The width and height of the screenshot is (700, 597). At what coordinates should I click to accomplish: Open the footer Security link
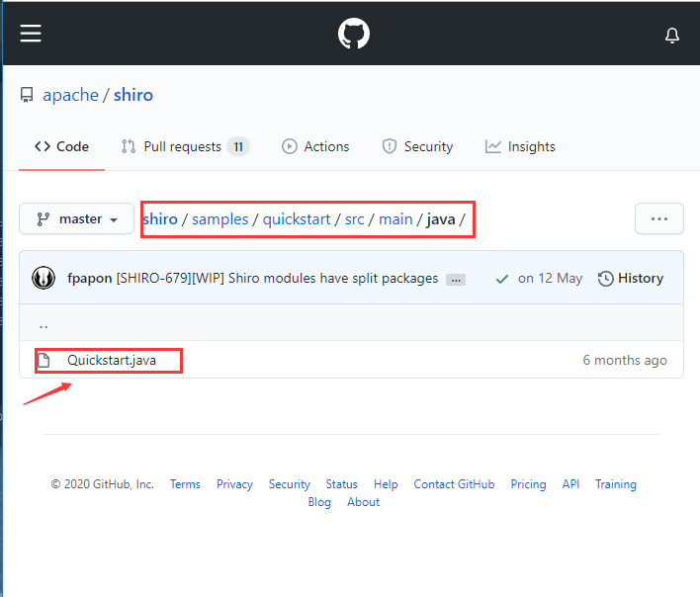click(x=290, y=484)
